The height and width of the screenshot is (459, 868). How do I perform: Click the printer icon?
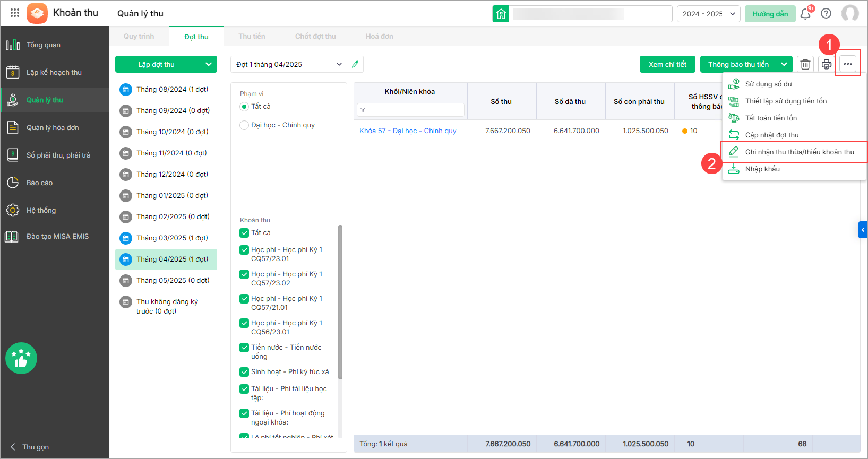(x=826, y=64)
